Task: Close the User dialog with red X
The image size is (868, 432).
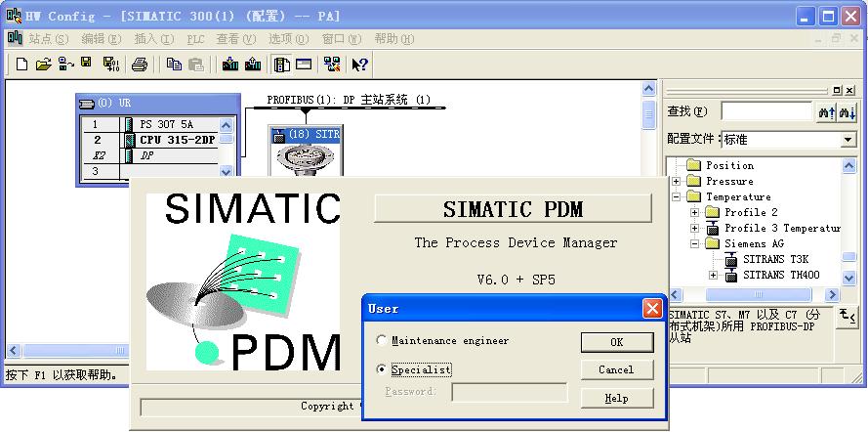Action: (652, 309)
